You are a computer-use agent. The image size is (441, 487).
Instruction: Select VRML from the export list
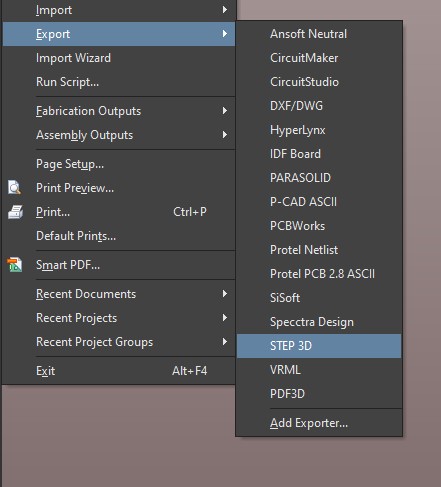click(x=319, y=370)
